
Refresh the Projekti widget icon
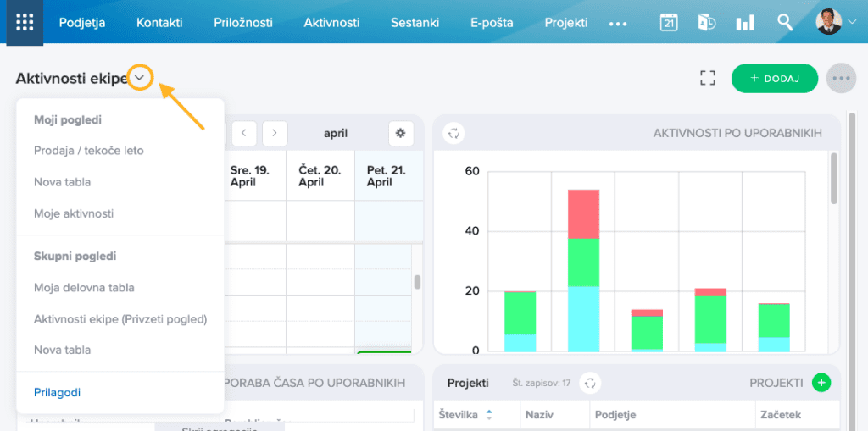point(590,383)
